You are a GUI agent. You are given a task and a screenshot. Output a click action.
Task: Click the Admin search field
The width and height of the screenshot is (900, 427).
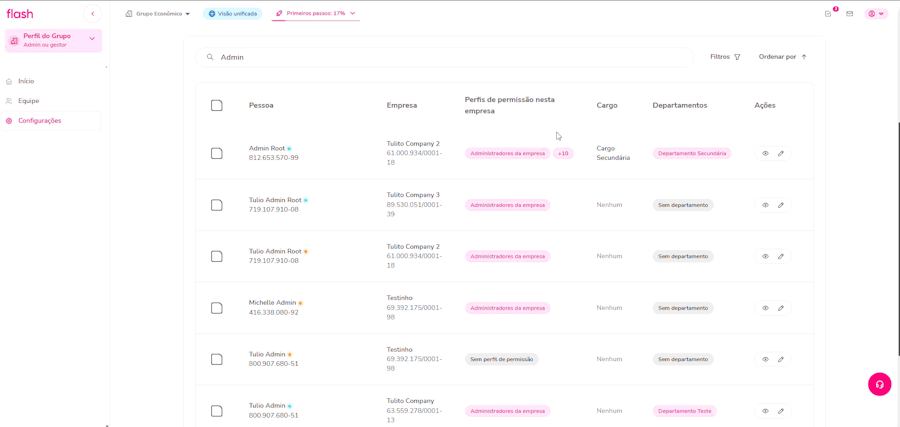point(445,57)
